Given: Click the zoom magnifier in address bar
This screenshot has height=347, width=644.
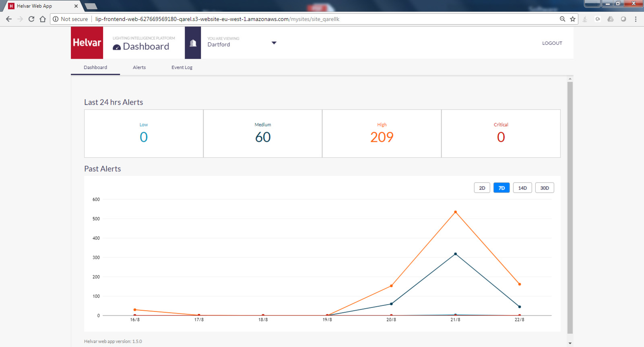Looking at the screenshot, I should tap(562, 19).
